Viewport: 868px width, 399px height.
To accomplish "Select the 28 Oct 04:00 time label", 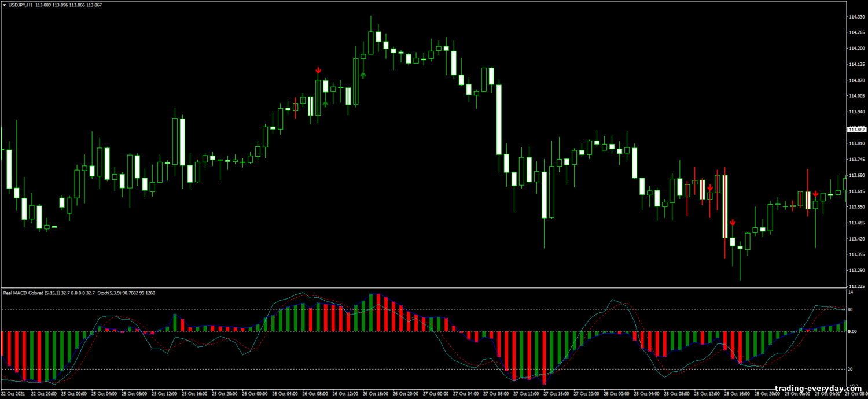I will point(645,394).
